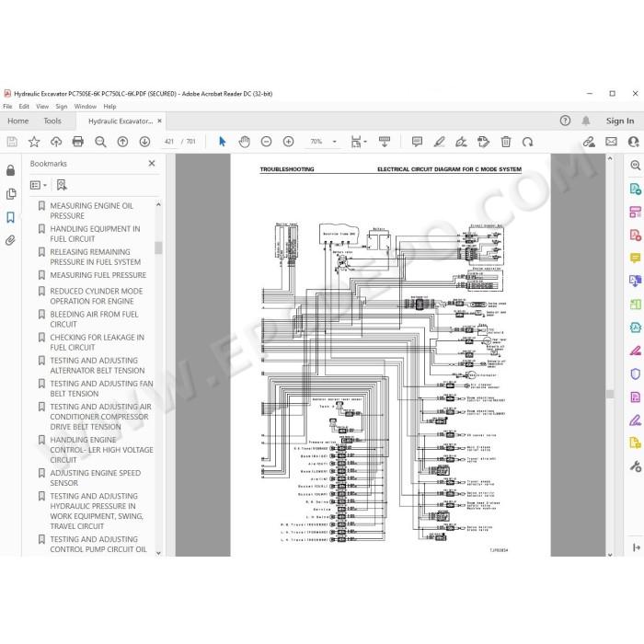Click the Sign In button
The image size is (644, 644).
click(x=619, y=121)
